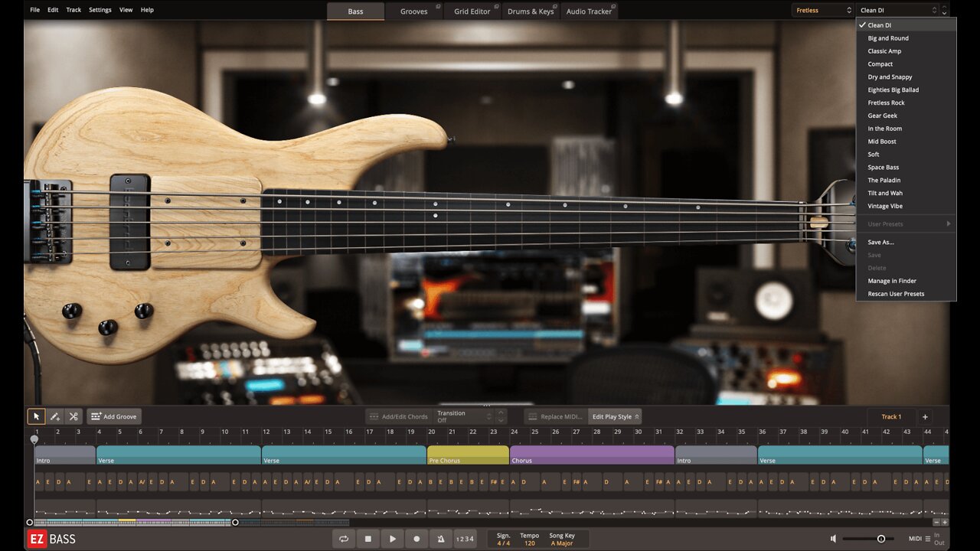Select the pencil draw tool
This screenshot has width=980, height=551.
point(54,416)
